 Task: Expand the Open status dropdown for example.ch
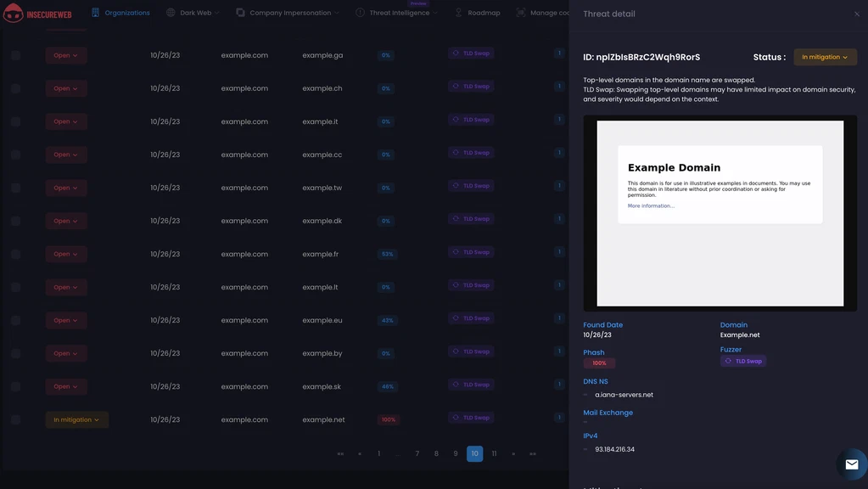click(66, 88)
